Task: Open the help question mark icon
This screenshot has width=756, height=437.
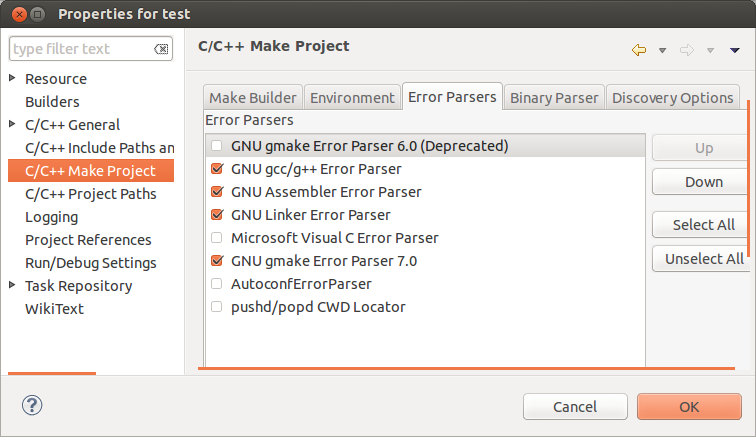Action: point(32,405)
